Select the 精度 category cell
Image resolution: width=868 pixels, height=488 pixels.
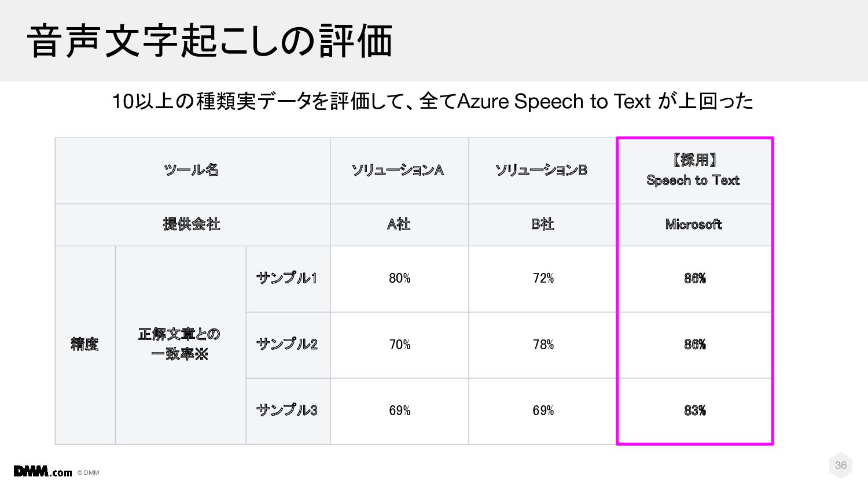point(85,345)
